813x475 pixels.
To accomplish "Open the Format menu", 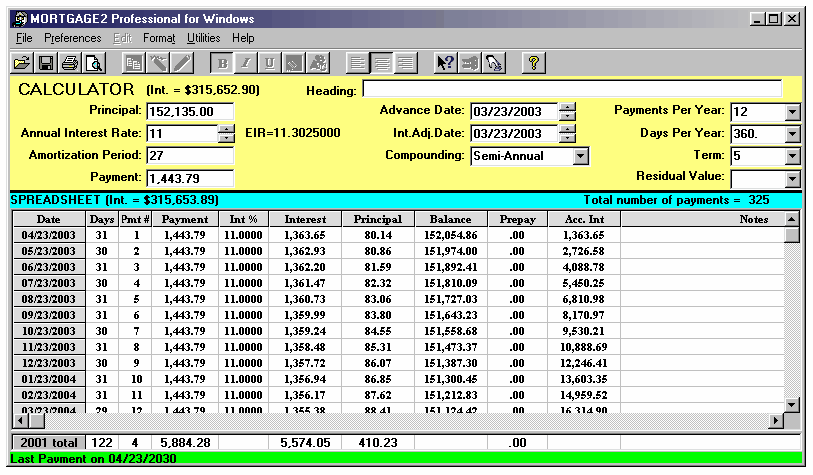I will 158,38.
